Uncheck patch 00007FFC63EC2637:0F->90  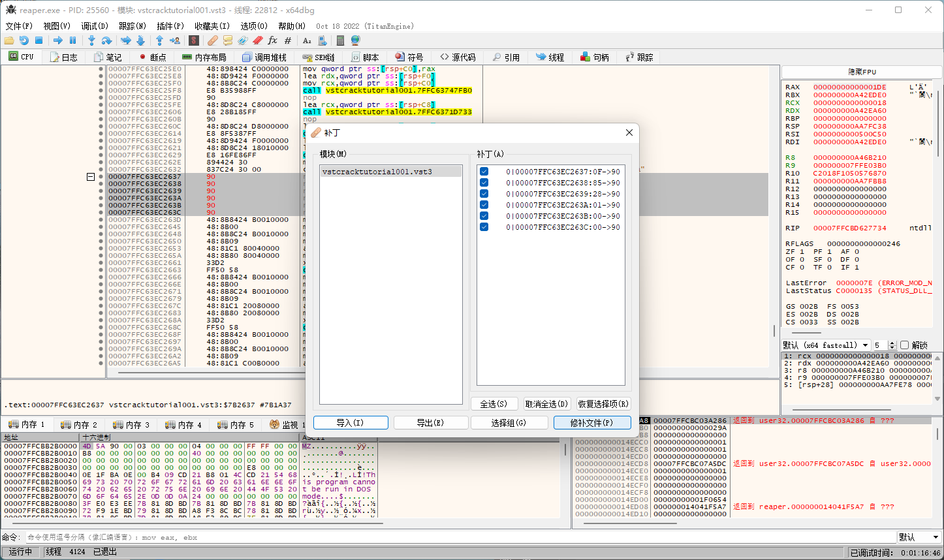484,172
